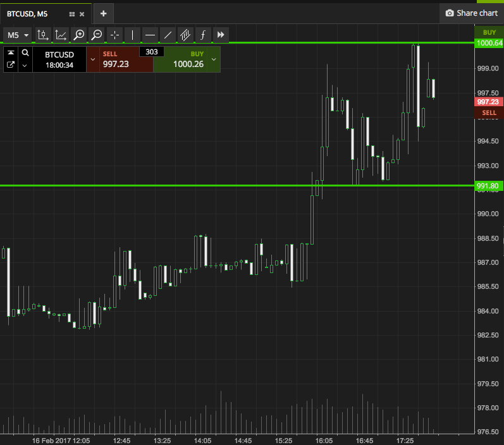Image resolution: width=504 pixels, height=445 pixels.
Task: Expand sell order options chevron
Action: [93, 59]
